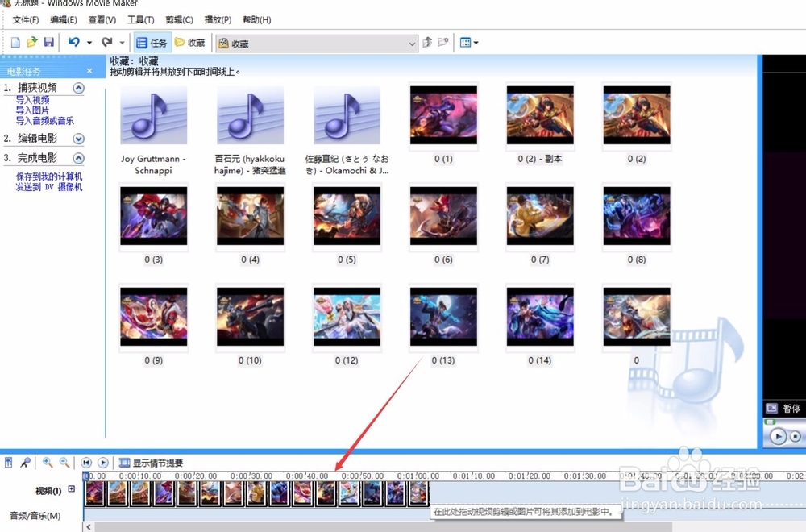Collapse the 完成电影 section
This screenshot has width=806, height=532.
(79, 158)
